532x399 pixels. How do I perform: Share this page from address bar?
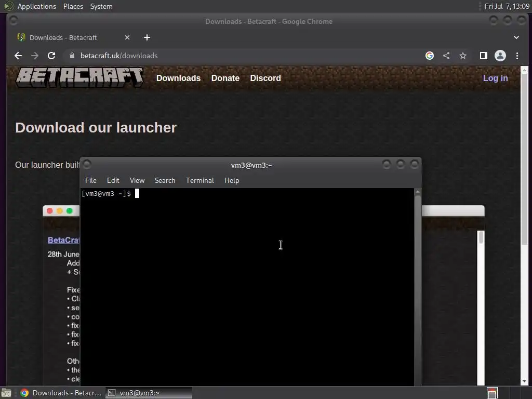click(x=446, y=56)
